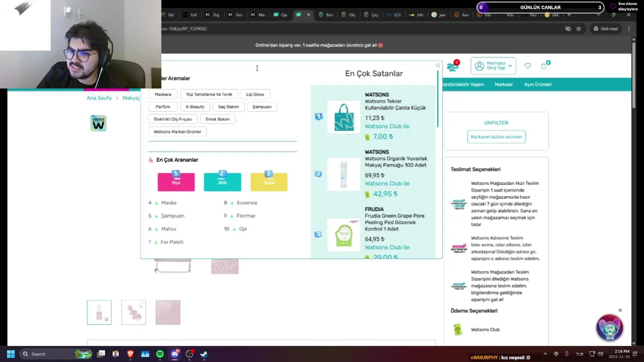Open the Markalar navigation menu
644x362 pixels.
[x=504, y=84]
